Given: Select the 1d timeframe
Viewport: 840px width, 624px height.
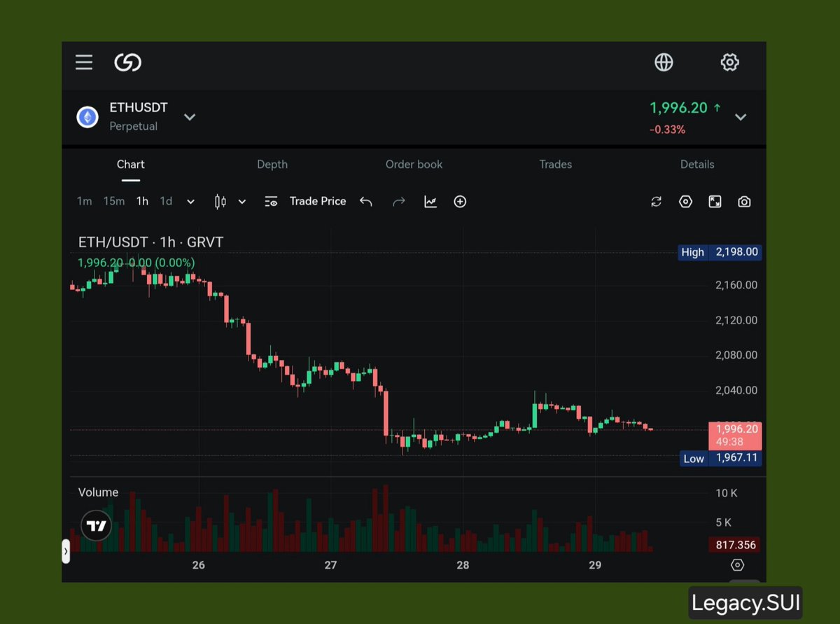Looking at the screenshot, I should [x=166, y=202].
